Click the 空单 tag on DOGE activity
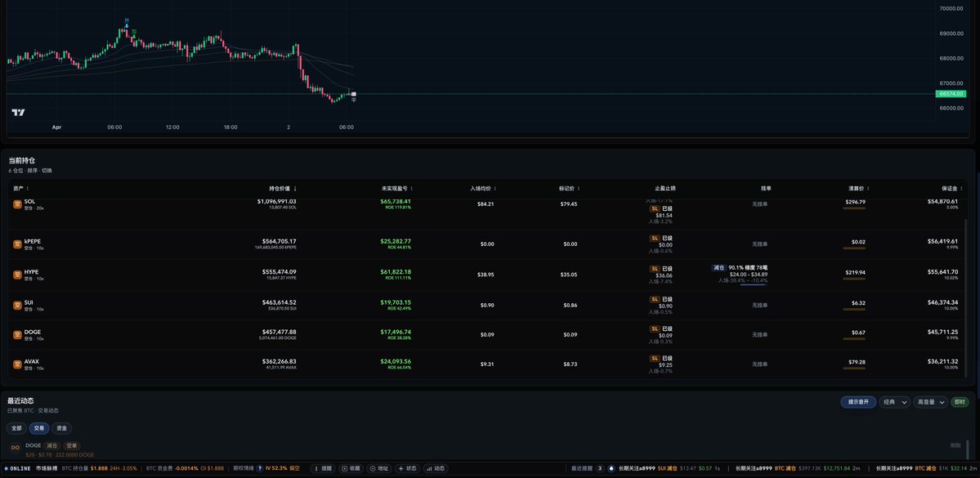 (x=71, y=445)
